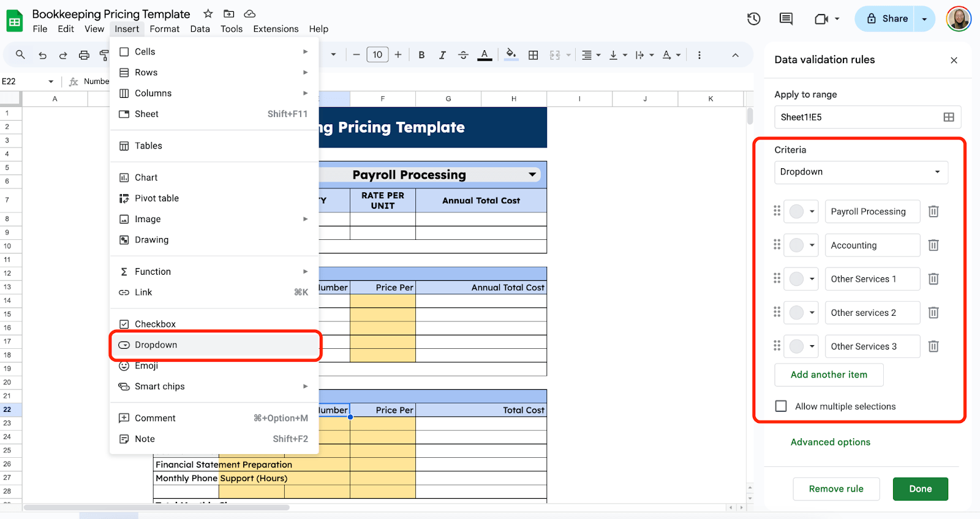
Task: Enable Allow multiple selections checkbox
Action: [x=781, y=406]
